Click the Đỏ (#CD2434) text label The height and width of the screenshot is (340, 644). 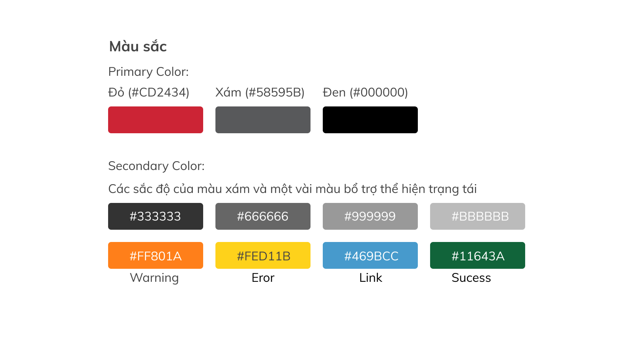click(x=149, y=92)
